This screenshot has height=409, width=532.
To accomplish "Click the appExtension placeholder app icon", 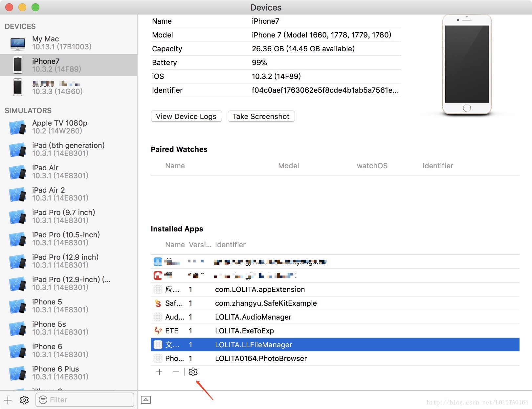I will click(158, 289).
